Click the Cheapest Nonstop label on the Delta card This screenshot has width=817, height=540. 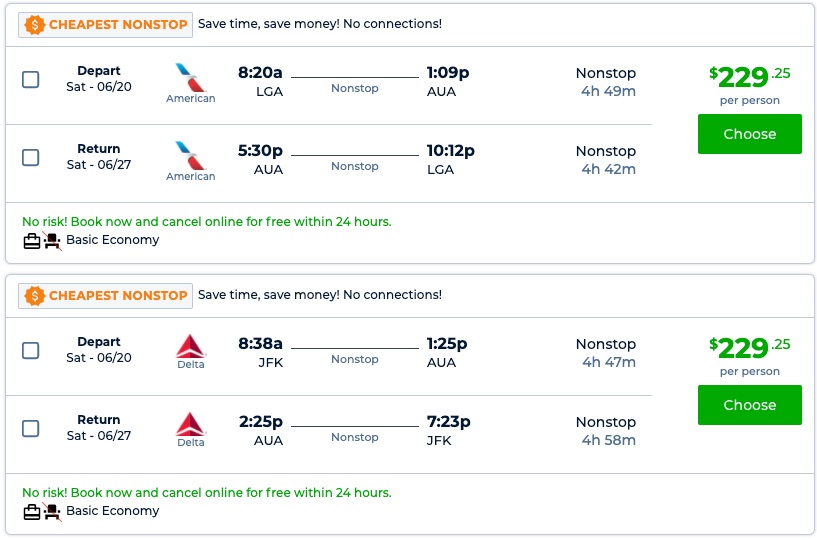click(118, 295)
